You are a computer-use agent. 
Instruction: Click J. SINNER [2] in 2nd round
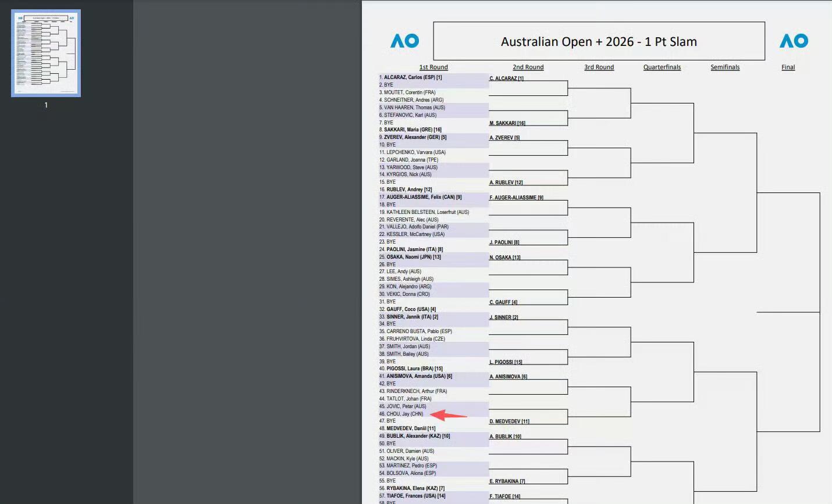pyautogui.click(x=504, y=317)
